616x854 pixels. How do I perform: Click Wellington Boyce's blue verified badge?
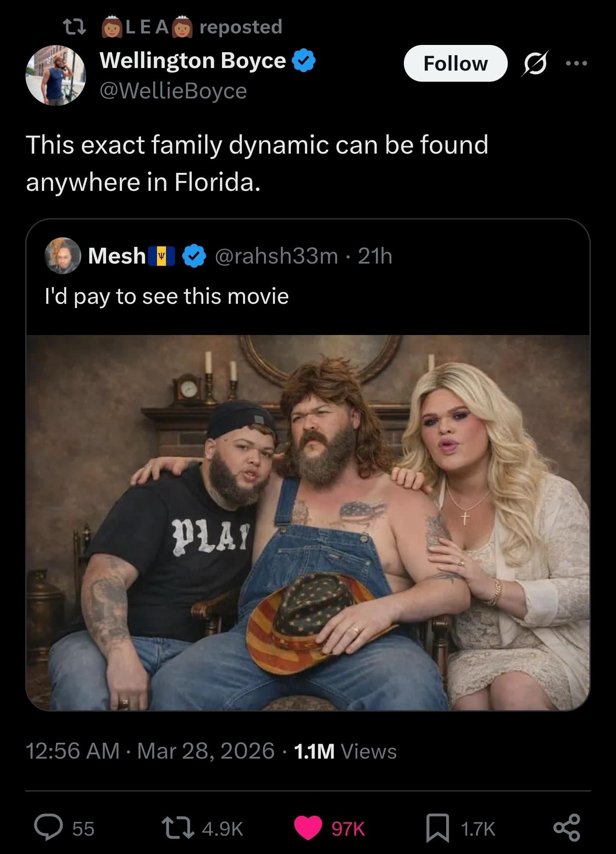tap(304, 60)
